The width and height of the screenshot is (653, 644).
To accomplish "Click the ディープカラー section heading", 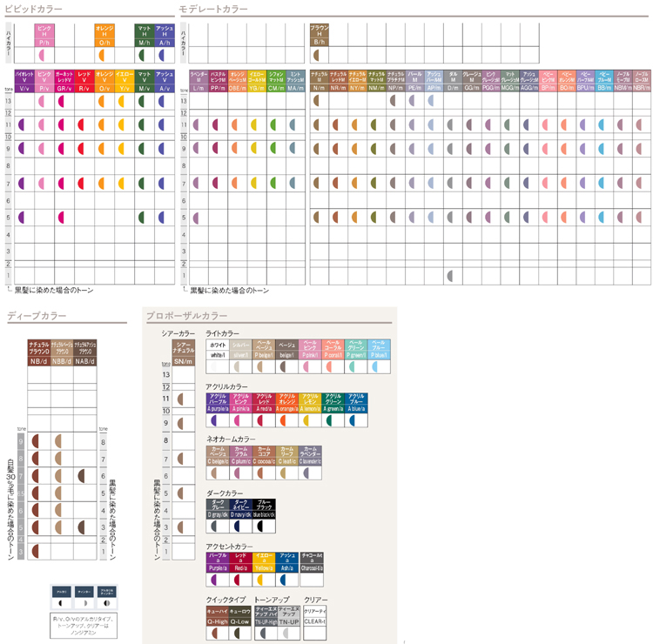I will tap(36, 315).
